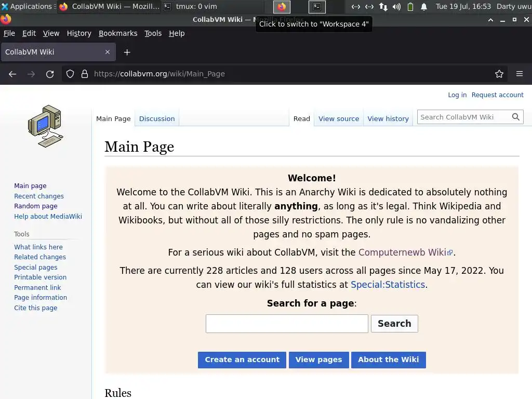532x399 pixels.
Task: Open the Special:Statistics link
Action: point(388,284)
